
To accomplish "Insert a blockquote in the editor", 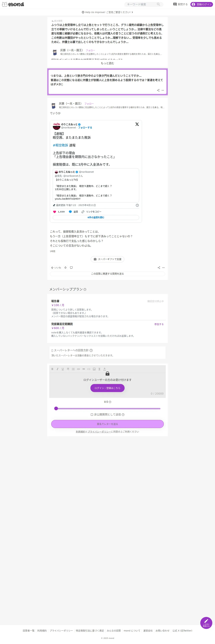I will tap(84, 369).
